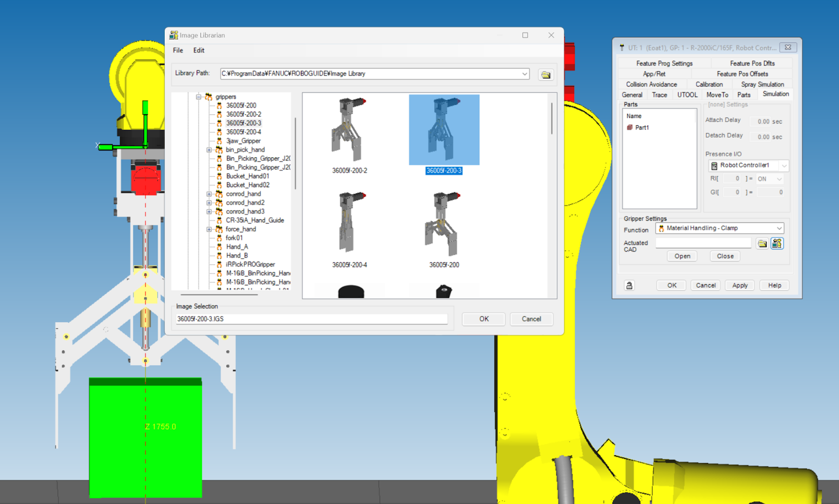Image resolution: width=839 pixels, height=504 pixels.
Task: Select Part1 in the Parts list
Action: tap(642, 127)
